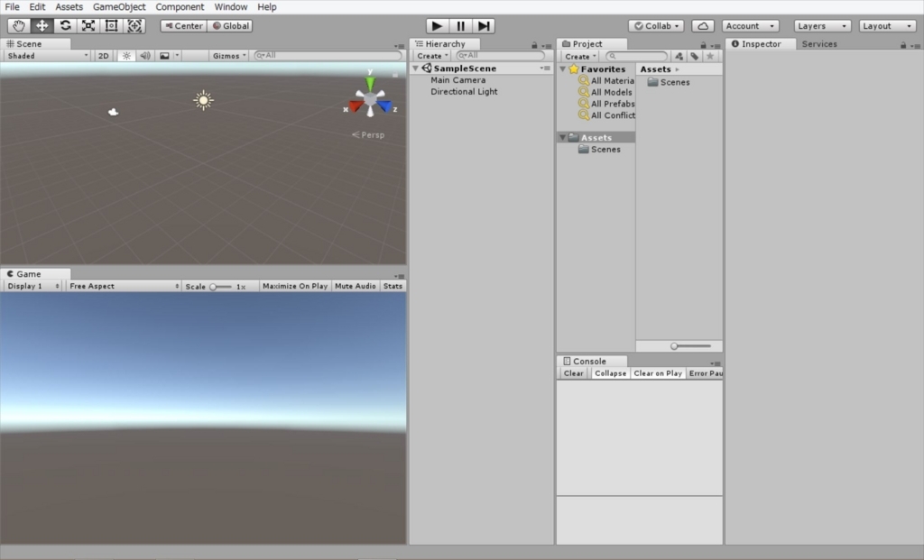Open Layers dropdown

(822, 26)
